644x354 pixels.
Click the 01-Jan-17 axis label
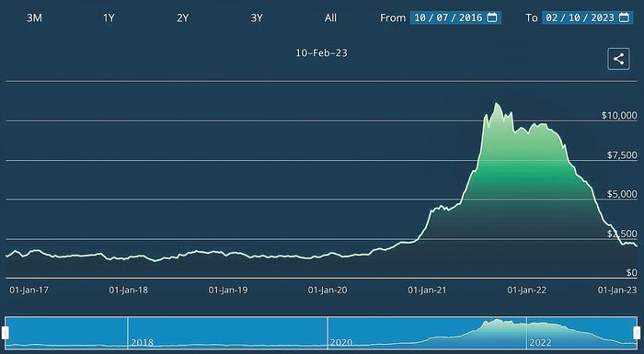pyautogui.click(x=29, y=290)
